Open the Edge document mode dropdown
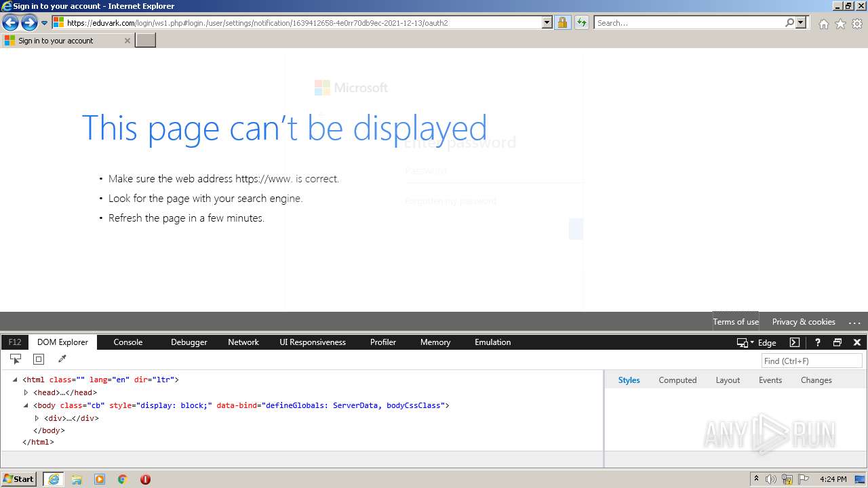The width and height of the screenshot is (868, 488). coord(757,343)
